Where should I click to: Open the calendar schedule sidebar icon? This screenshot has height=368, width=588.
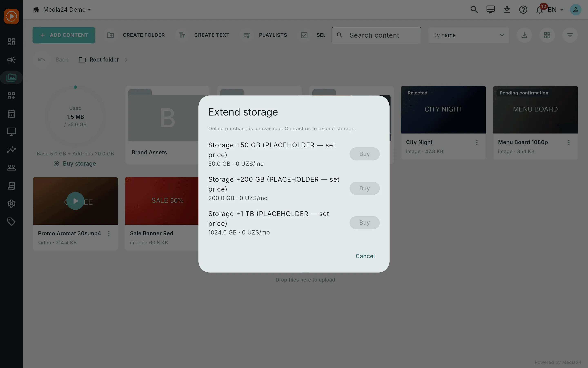pyautogui.click(x=11, y=114)
